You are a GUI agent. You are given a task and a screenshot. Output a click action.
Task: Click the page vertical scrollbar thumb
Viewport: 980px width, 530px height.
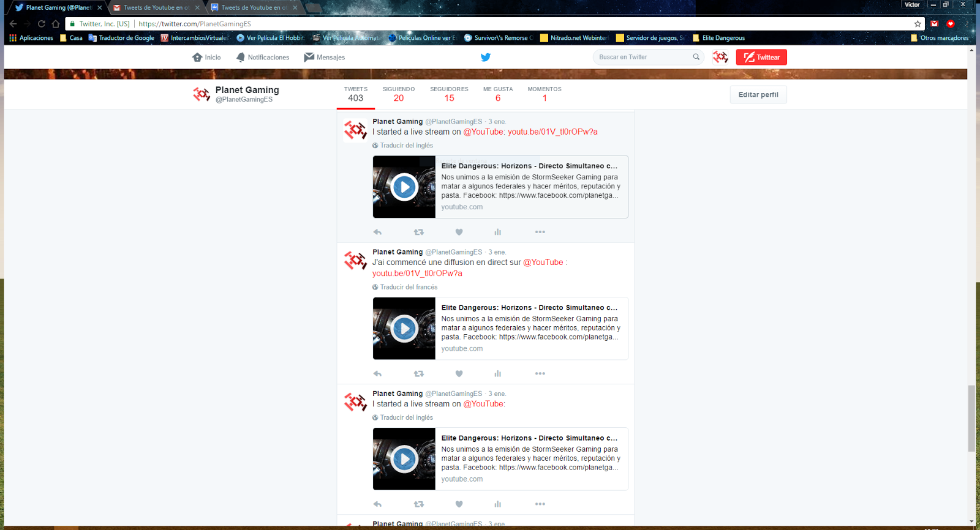pyautogui.click(x=971, y=419)
